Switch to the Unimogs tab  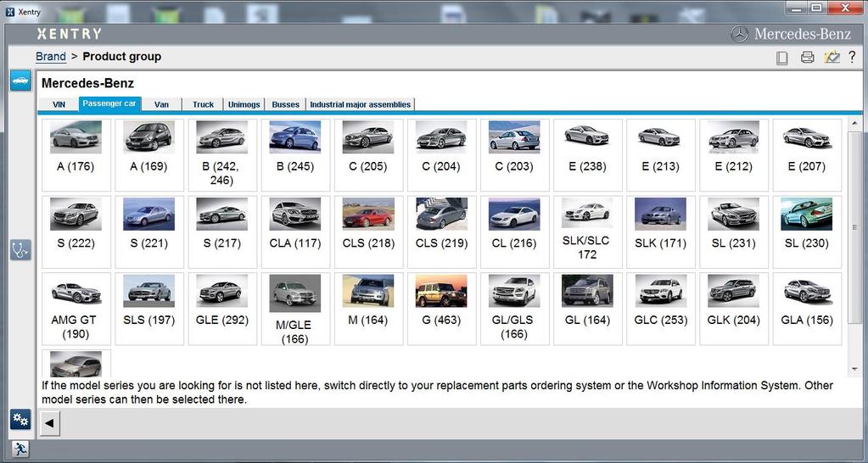pyautogui.click(x=244, y=104)
